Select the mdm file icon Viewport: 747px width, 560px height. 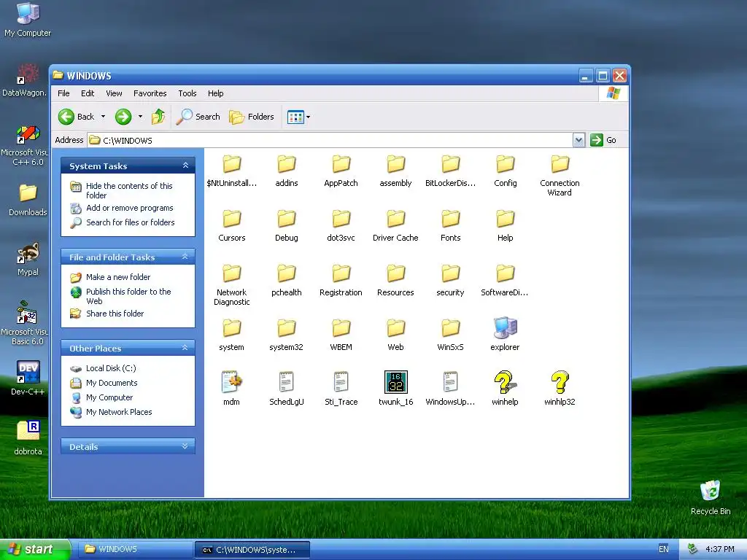tap(232, 389)
